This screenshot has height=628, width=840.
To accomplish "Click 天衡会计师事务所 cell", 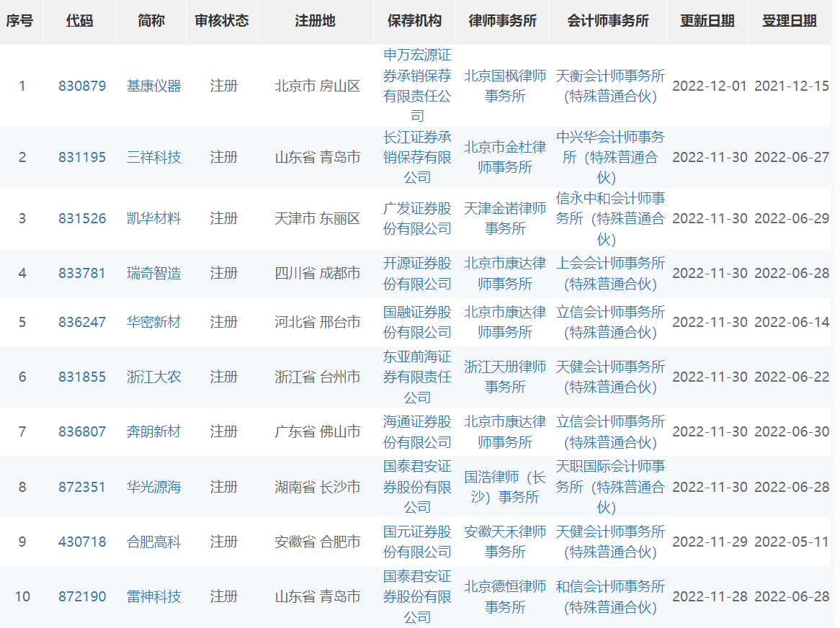I will pos(610,86).
